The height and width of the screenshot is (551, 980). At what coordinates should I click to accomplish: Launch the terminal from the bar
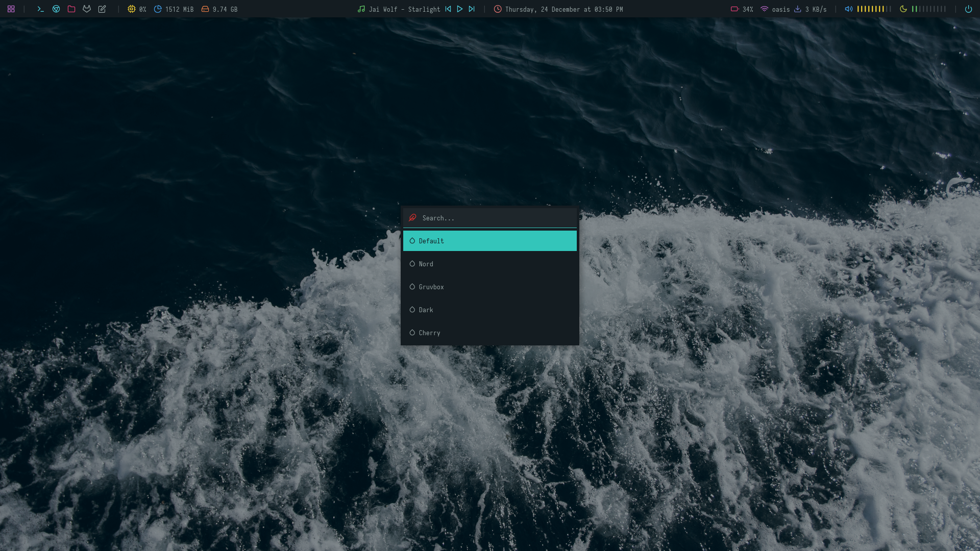coord(41,9)
